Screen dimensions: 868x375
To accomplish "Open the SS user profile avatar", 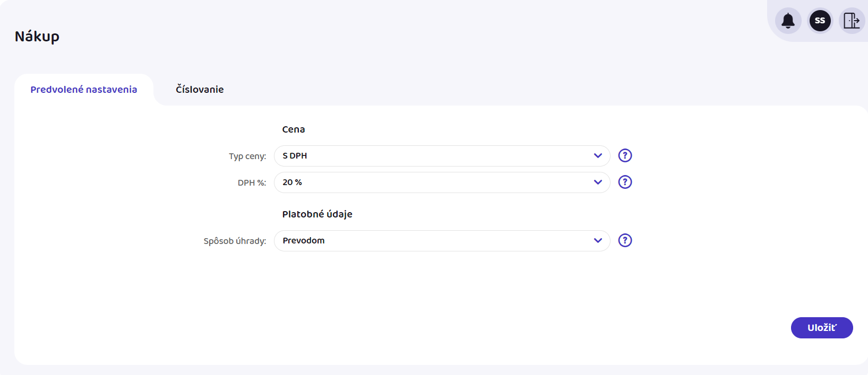I will click(820, 21).
